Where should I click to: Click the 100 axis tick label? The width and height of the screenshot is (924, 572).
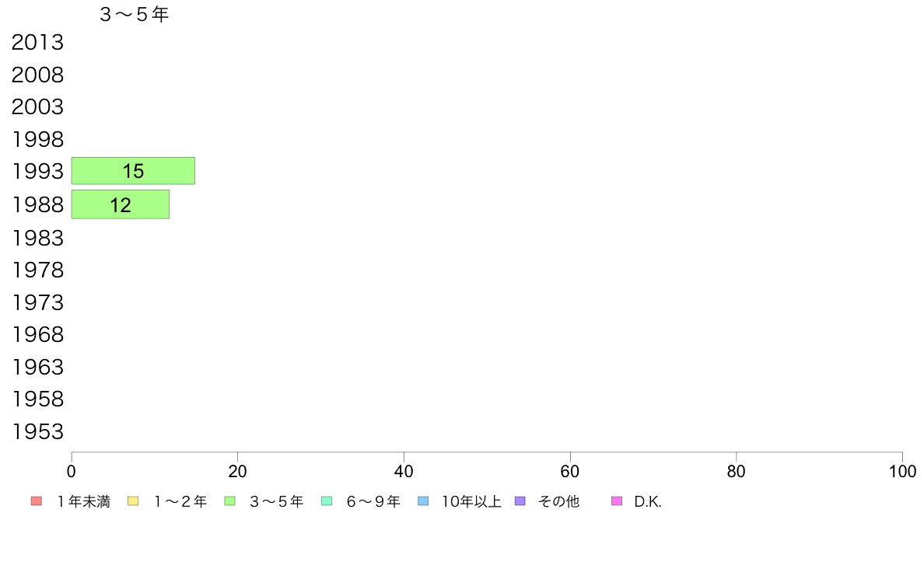point(902,471)
